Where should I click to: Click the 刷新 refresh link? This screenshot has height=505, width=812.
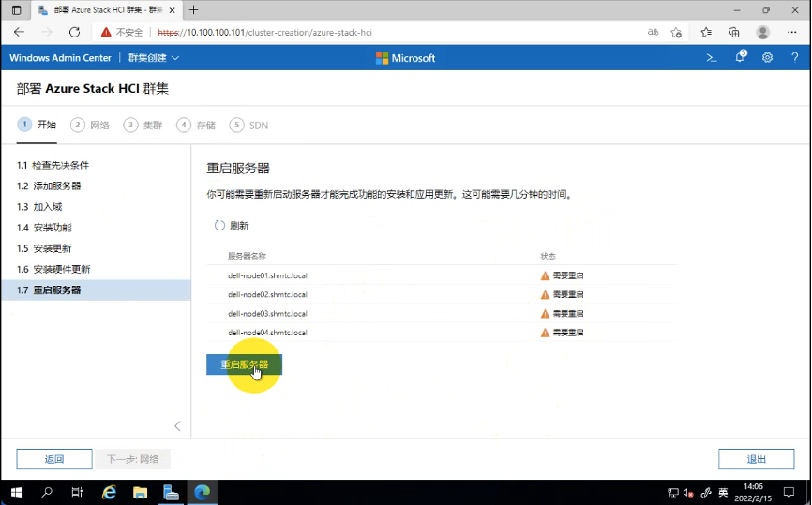click(x=232, y=226)
